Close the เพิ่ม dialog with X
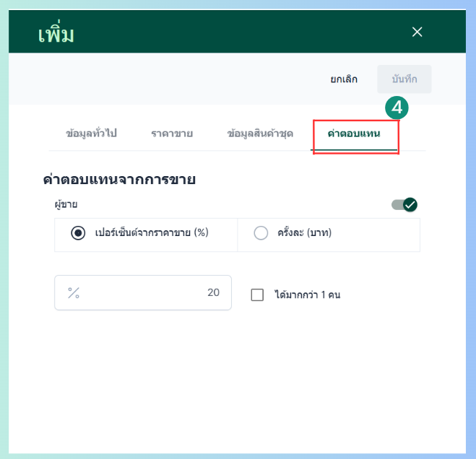 coord(417,32)
